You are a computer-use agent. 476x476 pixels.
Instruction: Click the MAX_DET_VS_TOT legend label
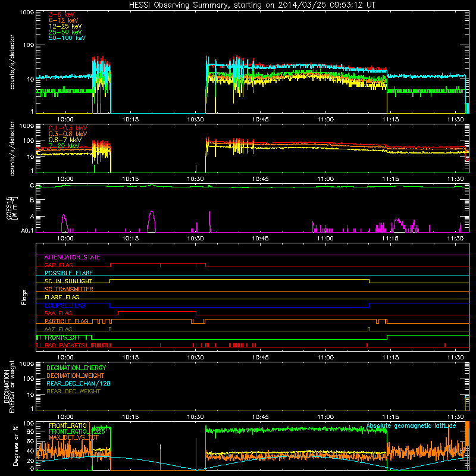74,437
